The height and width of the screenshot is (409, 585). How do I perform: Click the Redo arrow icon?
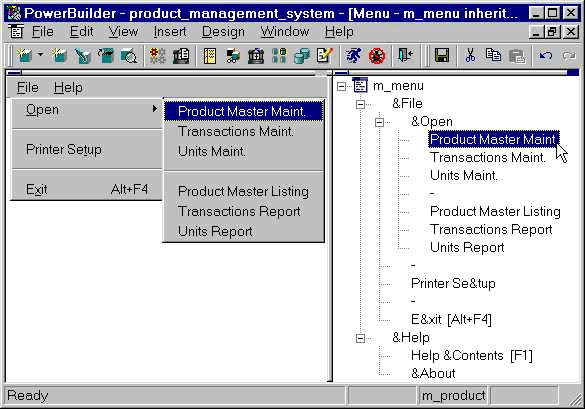[569, 56]
